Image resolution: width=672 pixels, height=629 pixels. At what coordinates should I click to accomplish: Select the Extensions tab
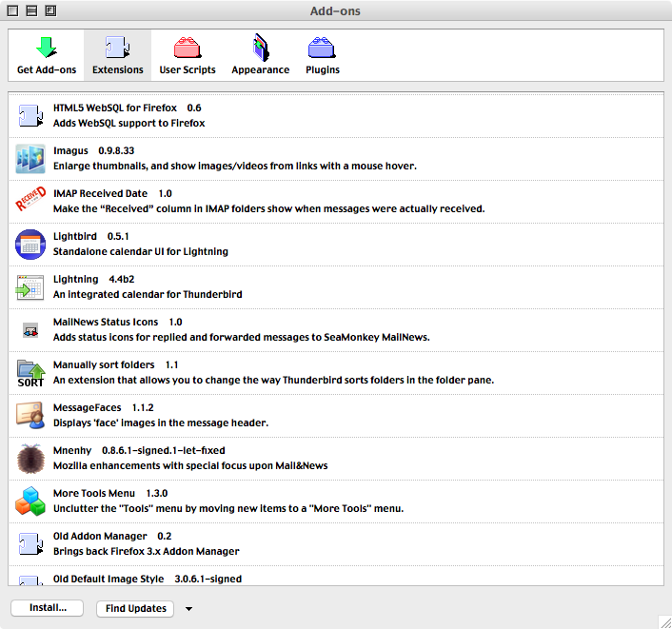tap(117, 55)
